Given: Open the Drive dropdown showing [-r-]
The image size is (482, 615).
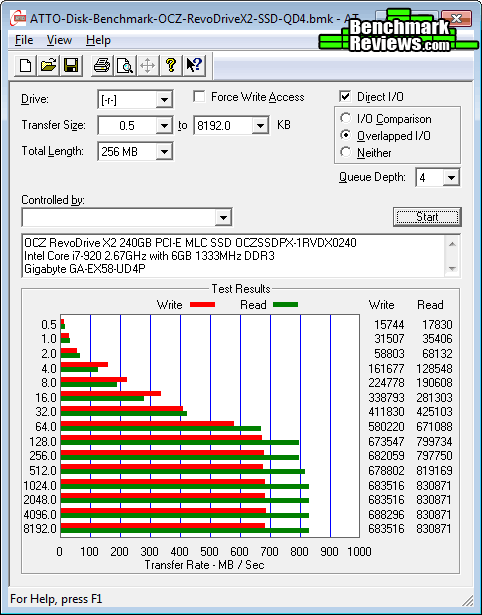Looking at the screenshot, I should pos(165,100).
